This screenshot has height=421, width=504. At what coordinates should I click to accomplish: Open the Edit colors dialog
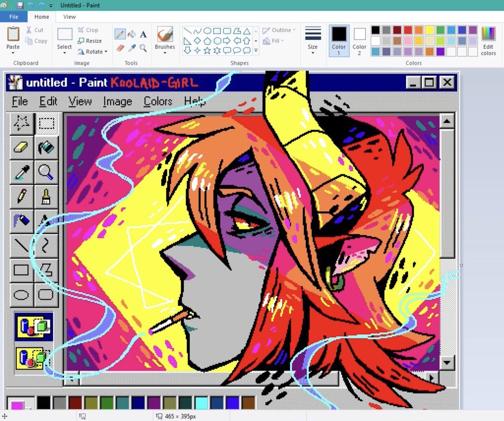click(488, 41)
